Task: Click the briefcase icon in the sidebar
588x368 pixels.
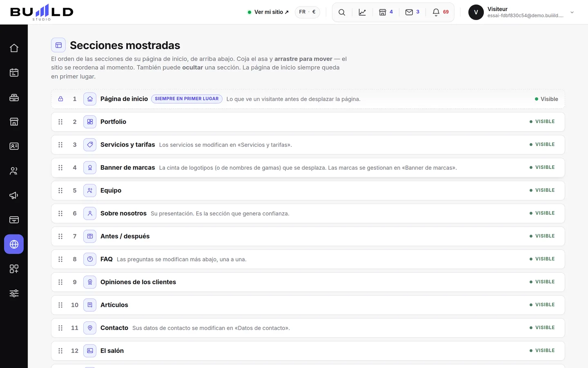Action: point(14,97)
